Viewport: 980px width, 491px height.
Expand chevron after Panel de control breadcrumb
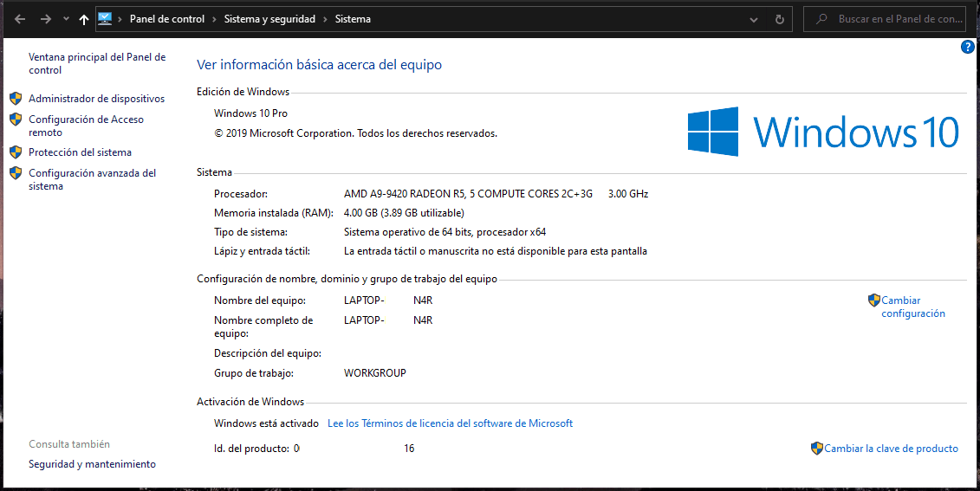tap(214, 19)
